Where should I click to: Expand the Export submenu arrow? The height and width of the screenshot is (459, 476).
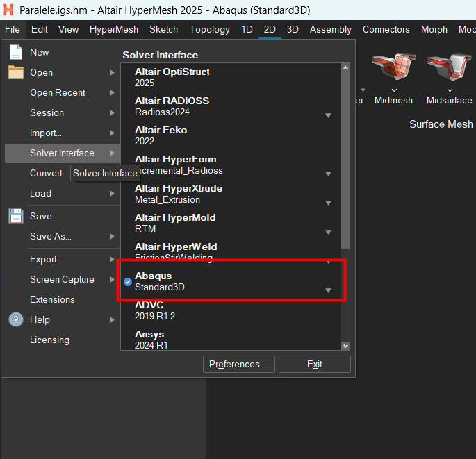[x=112, y=260]
